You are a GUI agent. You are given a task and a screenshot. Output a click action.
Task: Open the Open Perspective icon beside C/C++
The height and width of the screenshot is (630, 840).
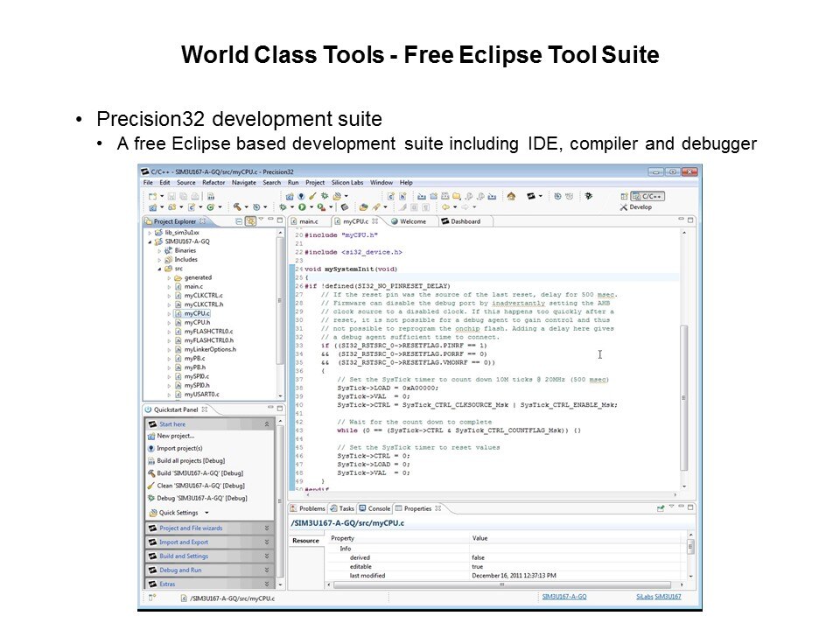pos(623,196)
